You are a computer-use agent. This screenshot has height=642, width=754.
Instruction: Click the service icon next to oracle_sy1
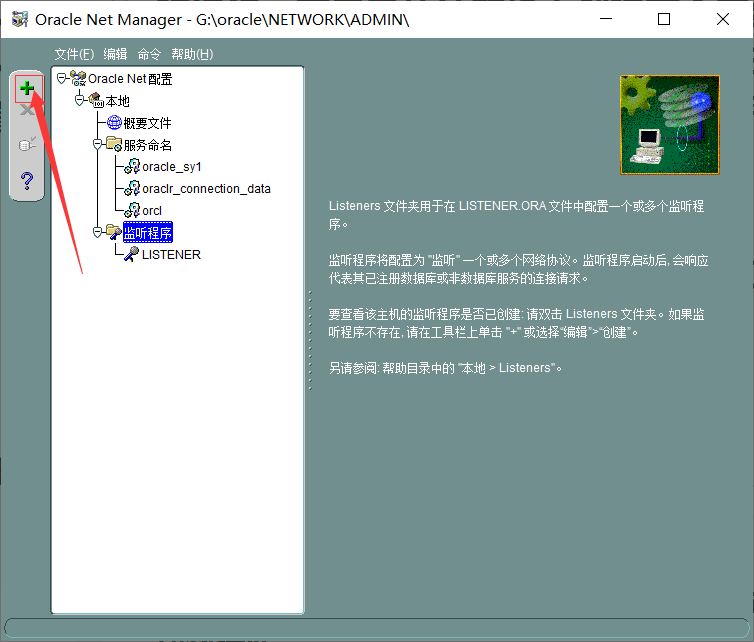click(x=132, y=166)
